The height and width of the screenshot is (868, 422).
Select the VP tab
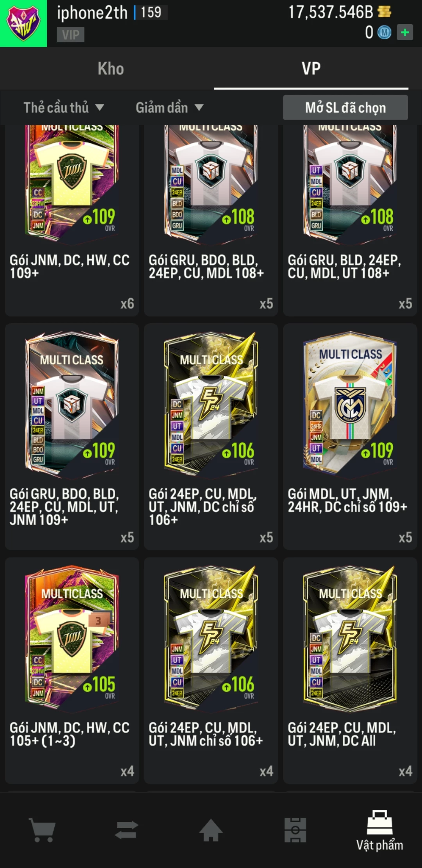[311, 68]
